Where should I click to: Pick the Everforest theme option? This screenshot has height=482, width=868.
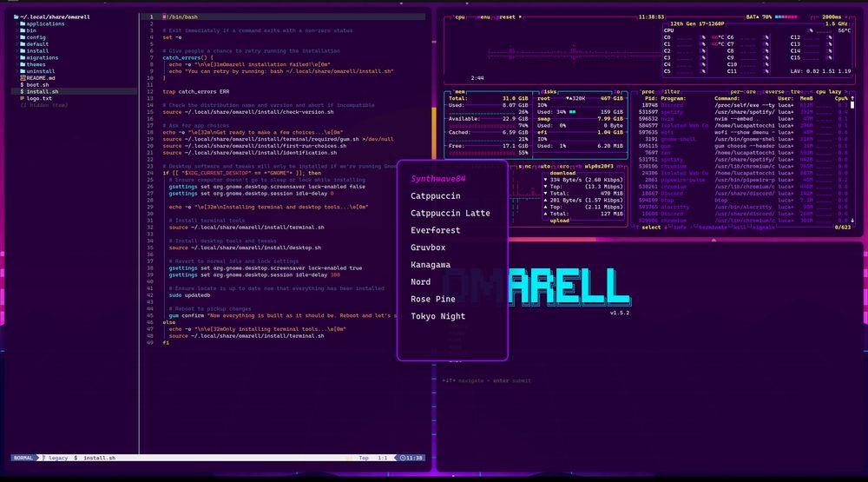pos(435,230)
